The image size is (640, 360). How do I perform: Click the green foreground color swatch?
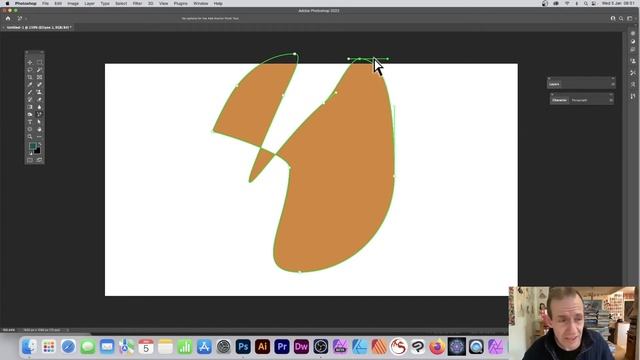[33, 146]
